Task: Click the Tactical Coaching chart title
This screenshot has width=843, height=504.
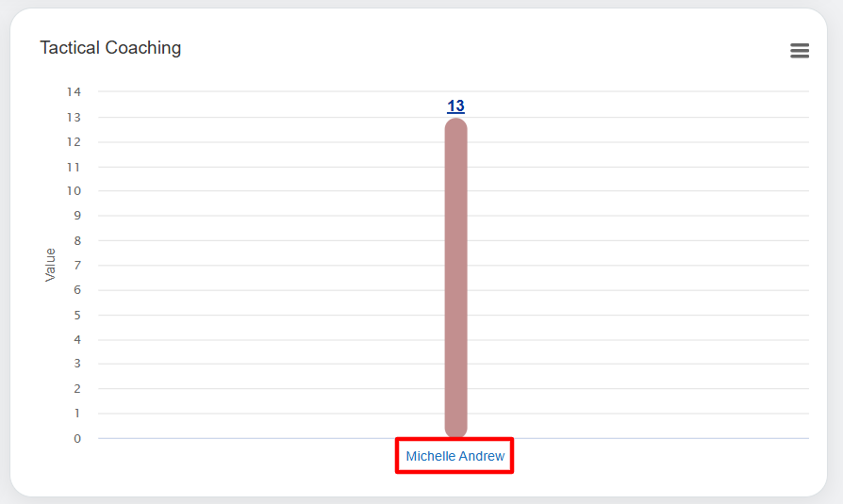Action: tap(110, 48)
